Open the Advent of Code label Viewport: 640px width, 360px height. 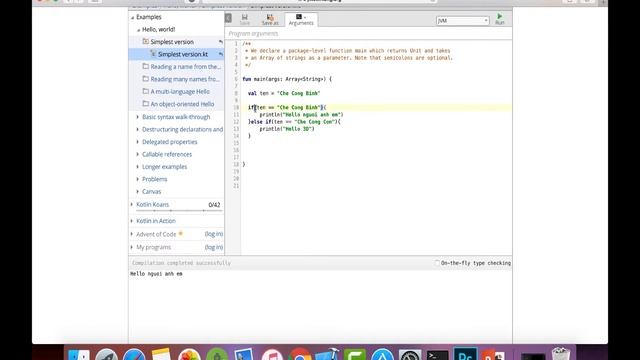(x=156, y=234)
